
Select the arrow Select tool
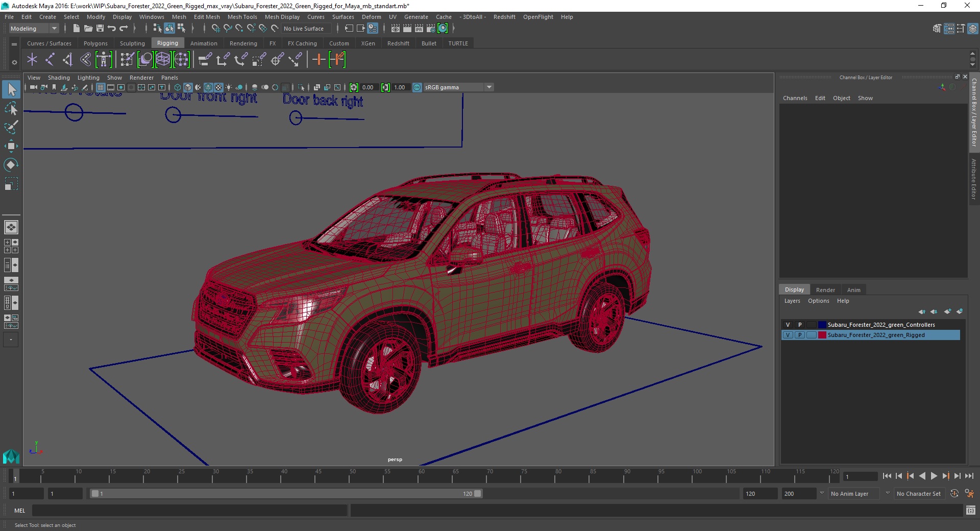coord(11,90)
